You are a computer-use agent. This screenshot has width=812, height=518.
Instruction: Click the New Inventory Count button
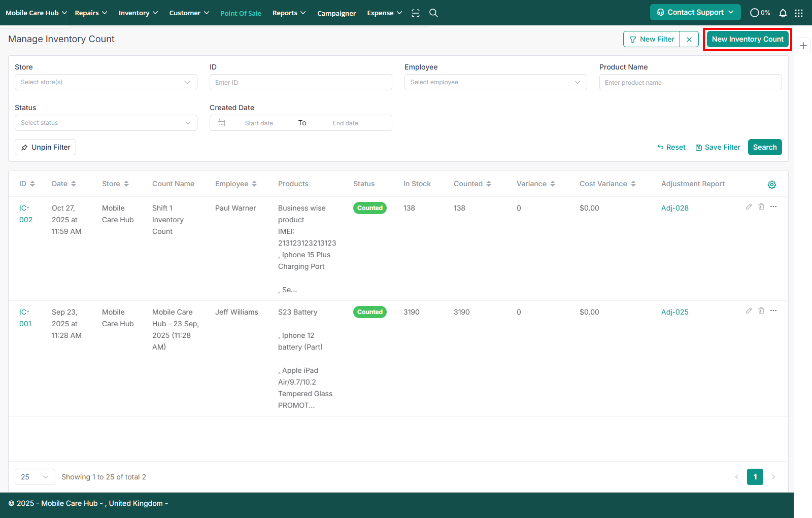click(748, 40)
